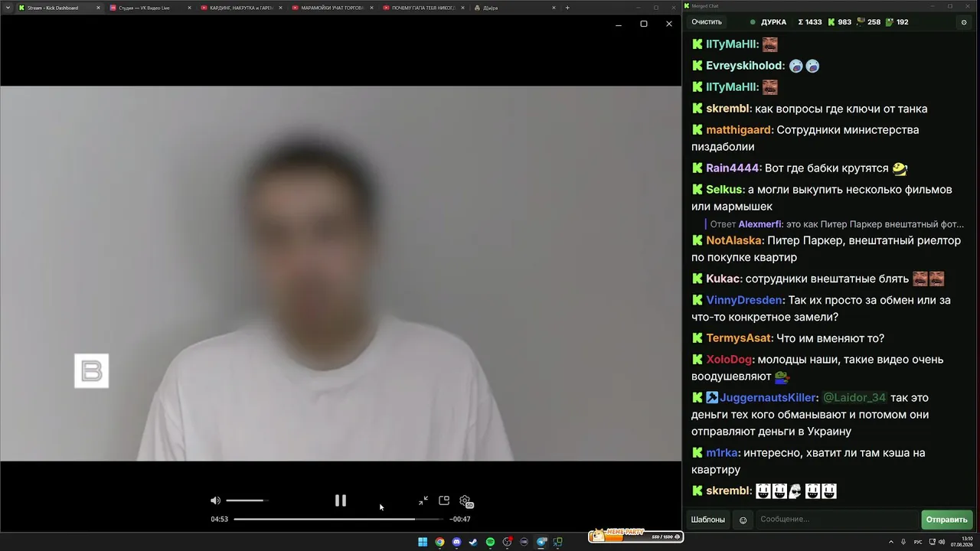Click the total viewers count Σ 1433

point(809,22)
